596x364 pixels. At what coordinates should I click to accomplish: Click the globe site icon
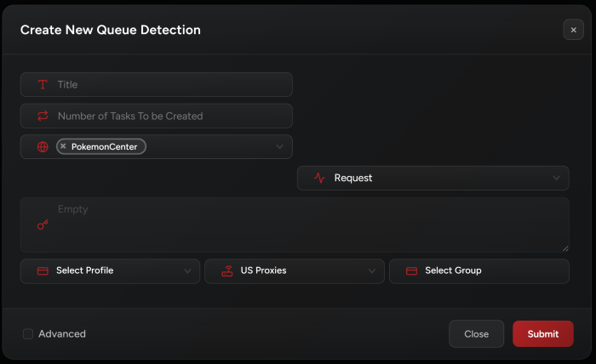[43, 147]
